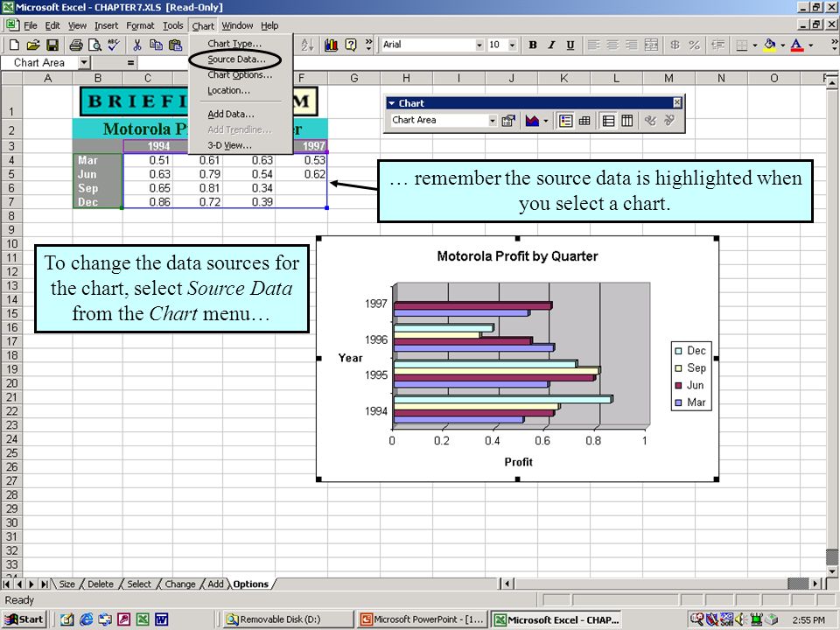Click the Start button

coord(24,619)
